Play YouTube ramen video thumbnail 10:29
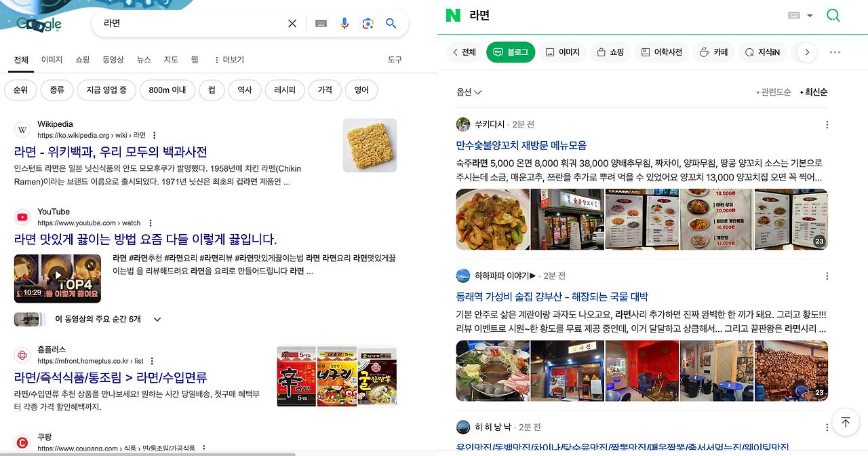The height and width of the screenshot is (456, 868). [x=58, y=278]
